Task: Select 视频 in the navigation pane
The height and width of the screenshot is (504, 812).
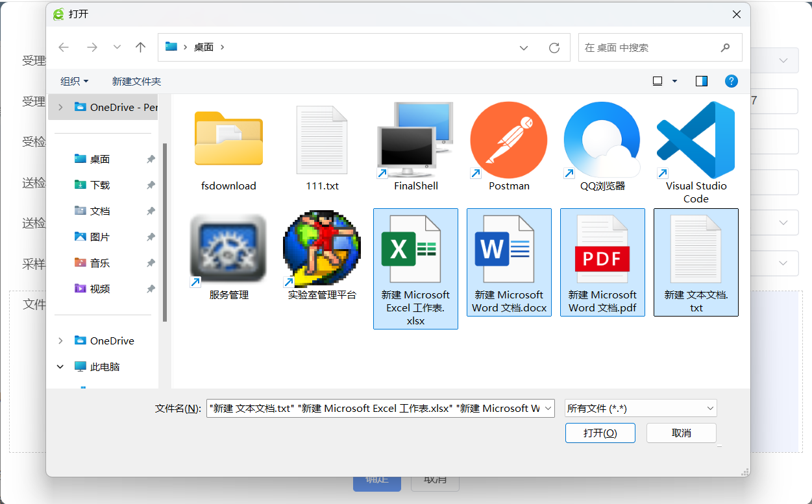Action: click(x=100, y=289)
